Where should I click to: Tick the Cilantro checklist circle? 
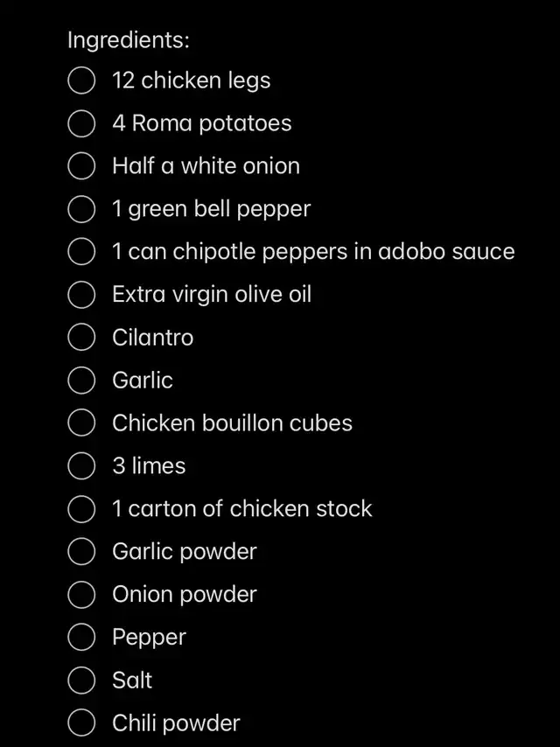(x=81, y=338)
